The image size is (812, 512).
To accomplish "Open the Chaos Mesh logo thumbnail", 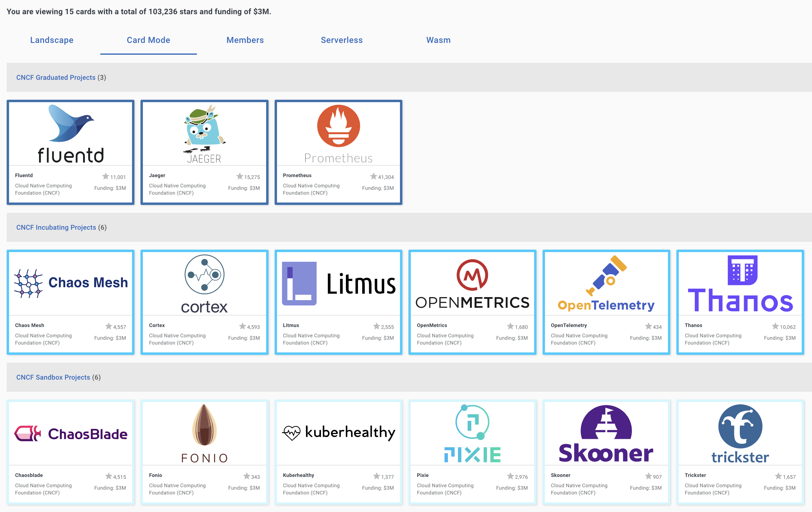I will (70, 283).
